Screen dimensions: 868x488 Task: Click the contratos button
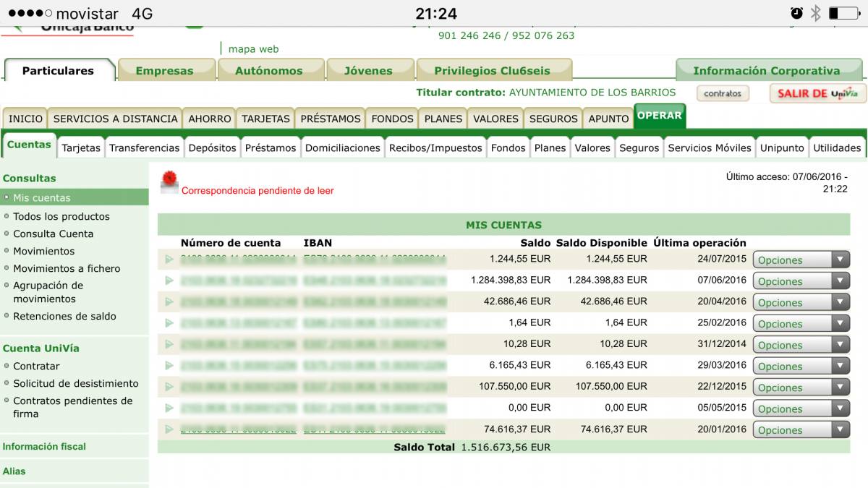click(x=723, y=93)
